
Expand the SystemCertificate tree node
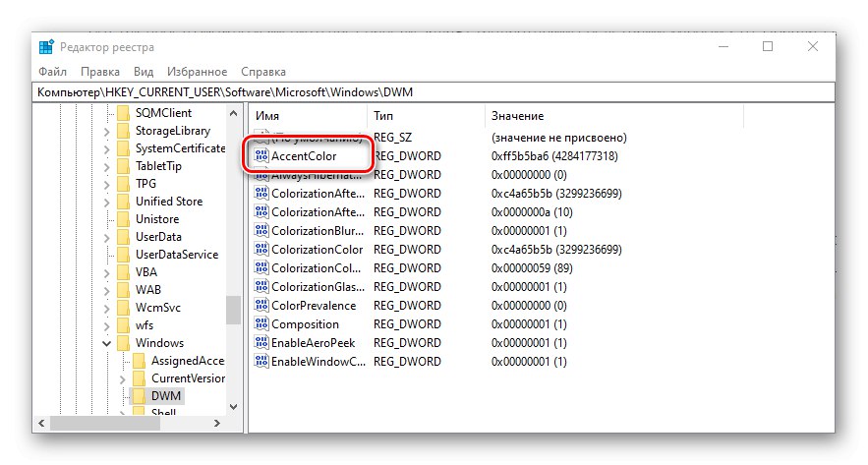pyautogui.click(x=107, y=149)
